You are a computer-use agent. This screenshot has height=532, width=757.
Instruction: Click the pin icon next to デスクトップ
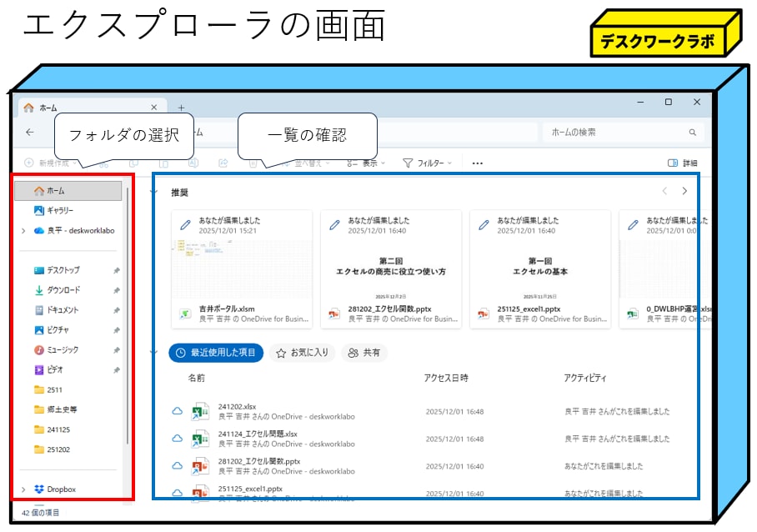pyautogui.click(x=117, y=271)
